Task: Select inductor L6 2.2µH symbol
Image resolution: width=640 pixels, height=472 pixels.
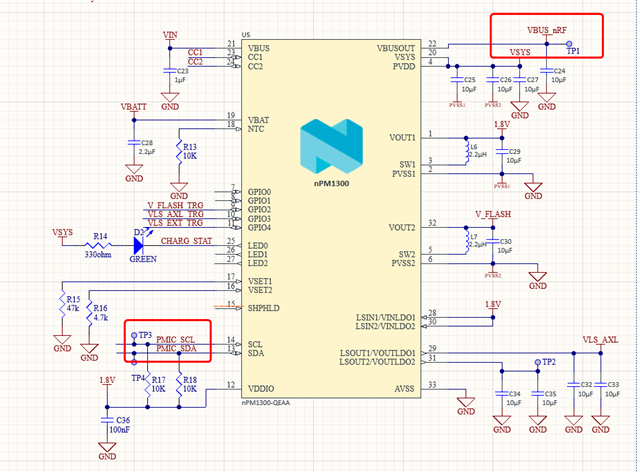Action: tap(467, 151)
